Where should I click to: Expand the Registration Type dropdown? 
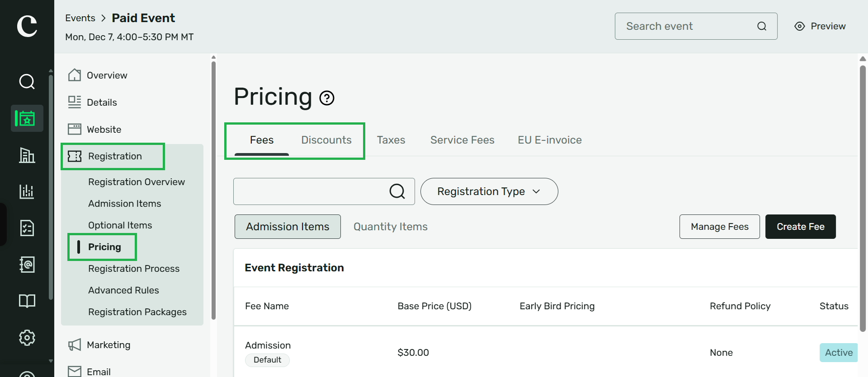coord(489,191)
